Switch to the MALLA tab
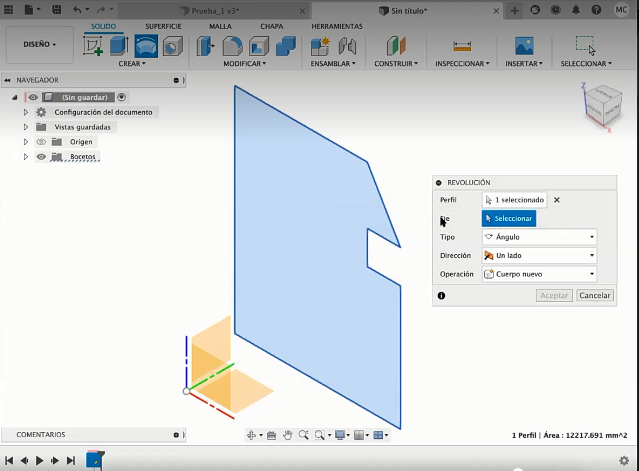639x471 pixels. pyautogui.click(x=220, y=26)
